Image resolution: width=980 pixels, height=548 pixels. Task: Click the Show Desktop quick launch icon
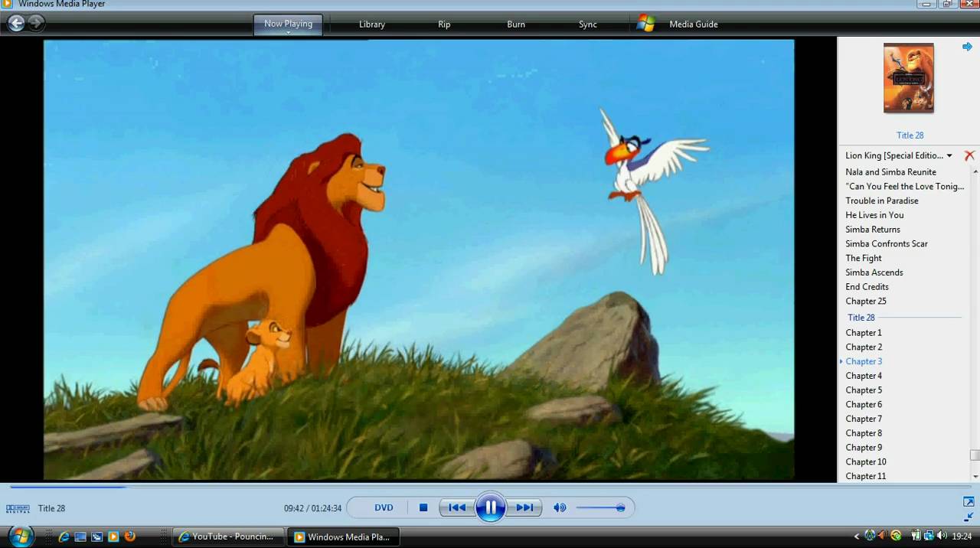pos(80,537)
